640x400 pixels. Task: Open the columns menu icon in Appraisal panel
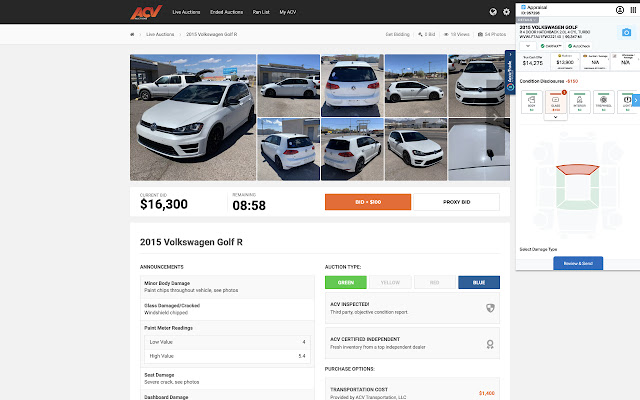(x=633, y=10)
